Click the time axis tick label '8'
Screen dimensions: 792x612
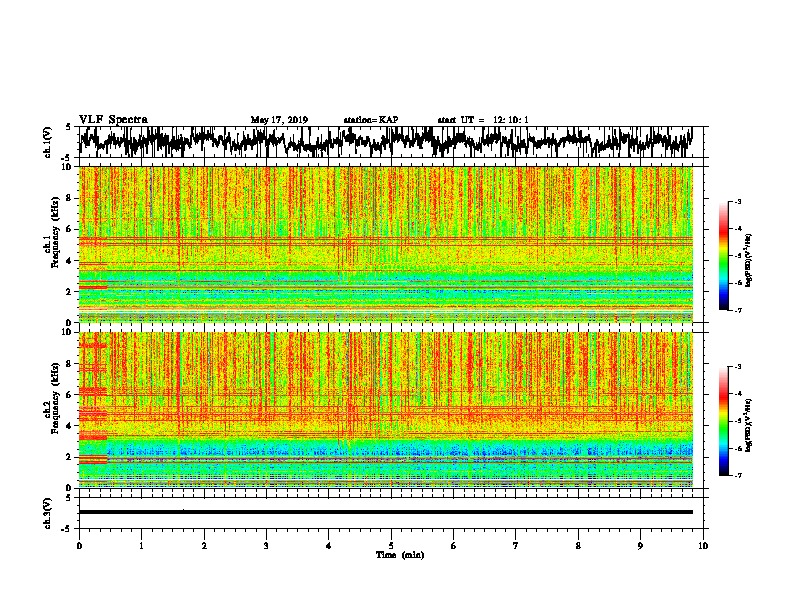pyautogui.click(x=578, y=546)
